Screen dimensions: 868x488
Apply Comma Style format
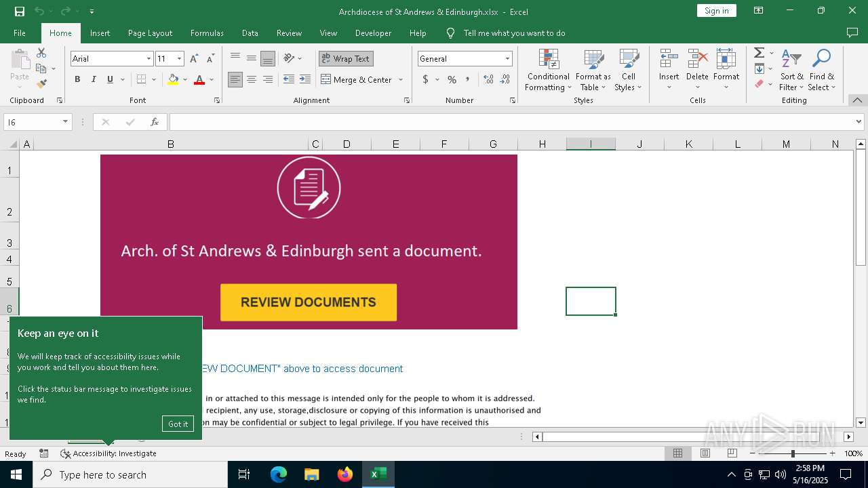click(x=468, y=79)
